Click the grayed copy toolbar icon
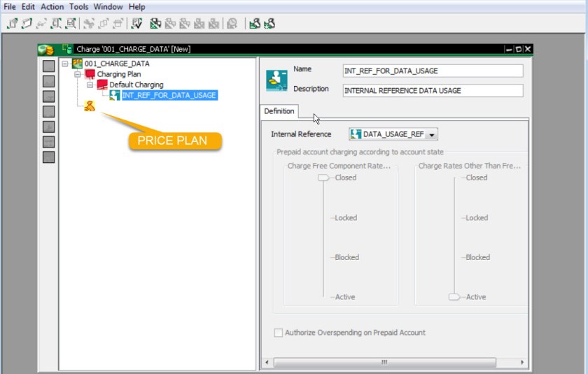Screen dimensions: 588x374 (104, 24)
